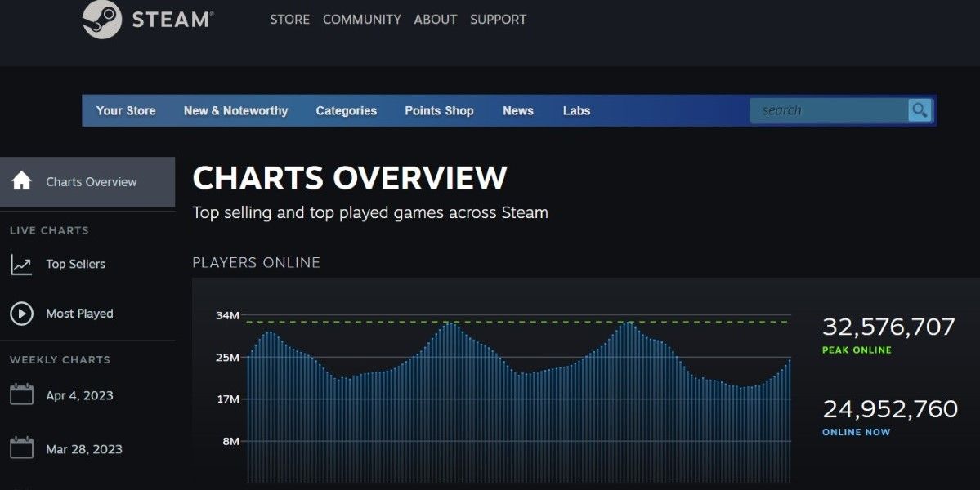Open New & Noteworthy tab
The height and width of the screenshot is (490, 980).
coord(235,110)
